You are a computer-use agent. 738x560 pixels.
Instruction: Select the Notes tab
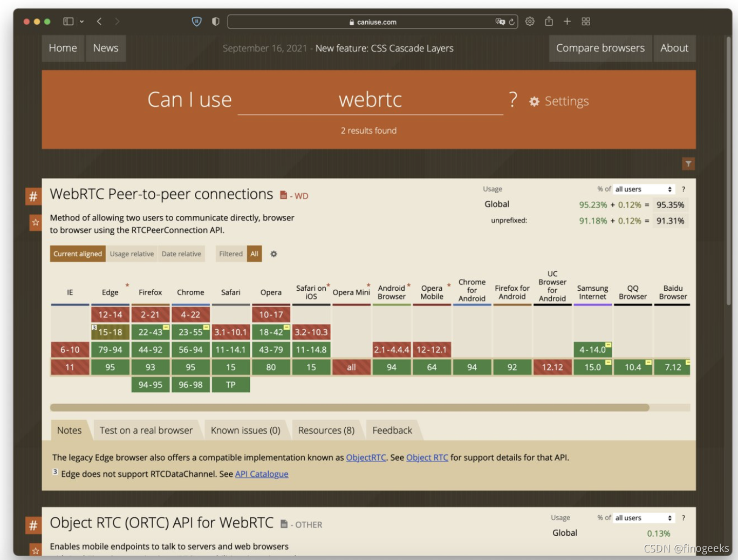[69, 431]
